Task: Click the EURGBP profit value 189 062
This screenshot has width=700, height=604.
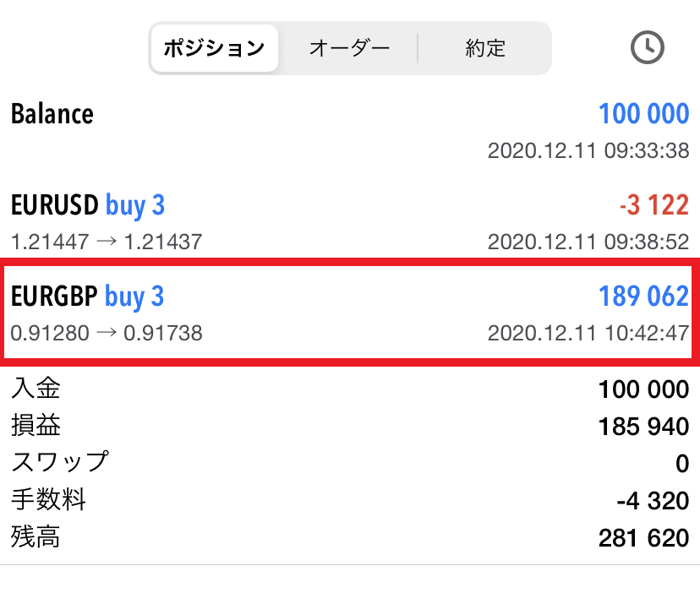Action: tap(643, 296)
